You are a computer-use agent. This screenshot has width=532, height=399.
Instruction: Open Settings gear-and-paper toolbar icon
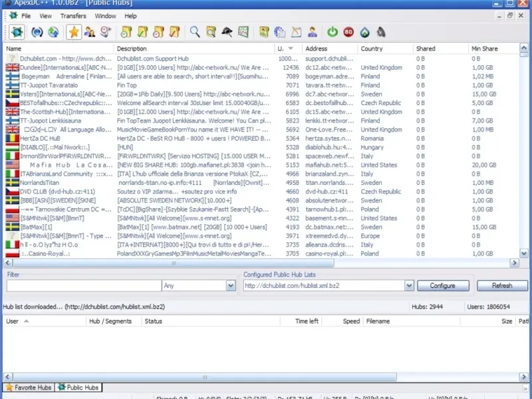tap(280, 32)
